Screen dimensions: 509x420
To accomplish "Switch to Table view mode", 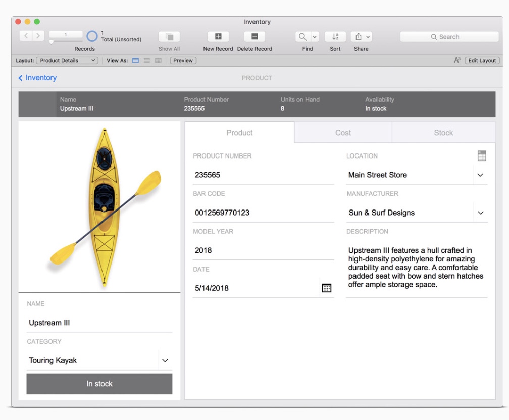I will pyautogui.click(x=158, y=61).
